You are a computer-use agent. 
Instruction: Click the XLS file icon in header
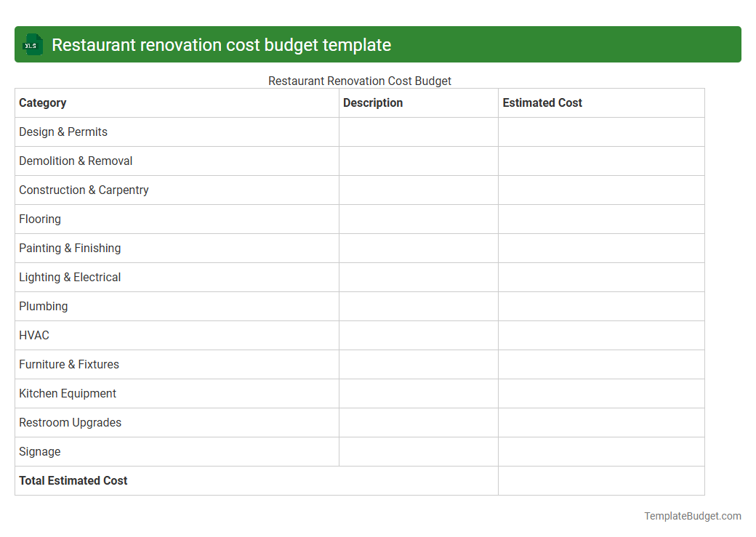pyautogui.click(x=32, y=44)
